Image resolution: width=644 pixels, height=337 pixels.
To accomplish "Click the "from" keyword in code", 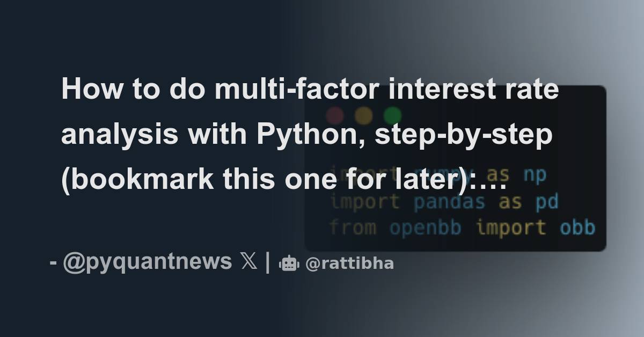I will pos(353,228).
